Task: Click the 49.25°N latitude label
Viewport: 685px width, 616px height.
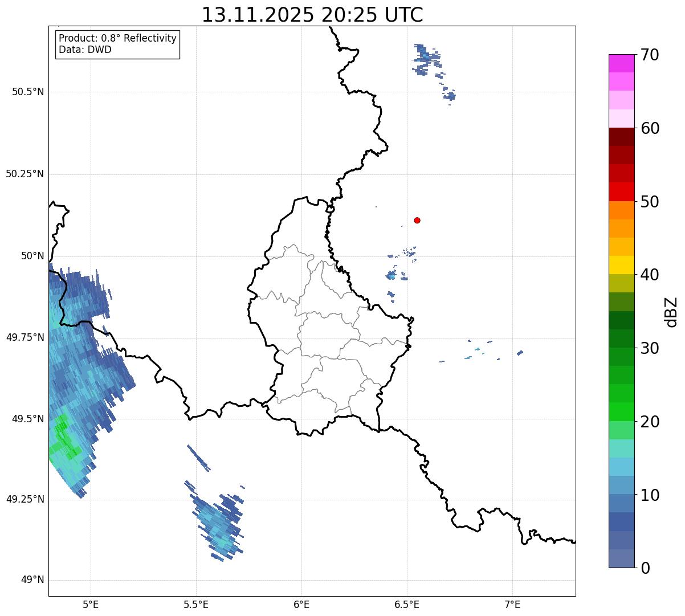Action: [x=25, y=499]
